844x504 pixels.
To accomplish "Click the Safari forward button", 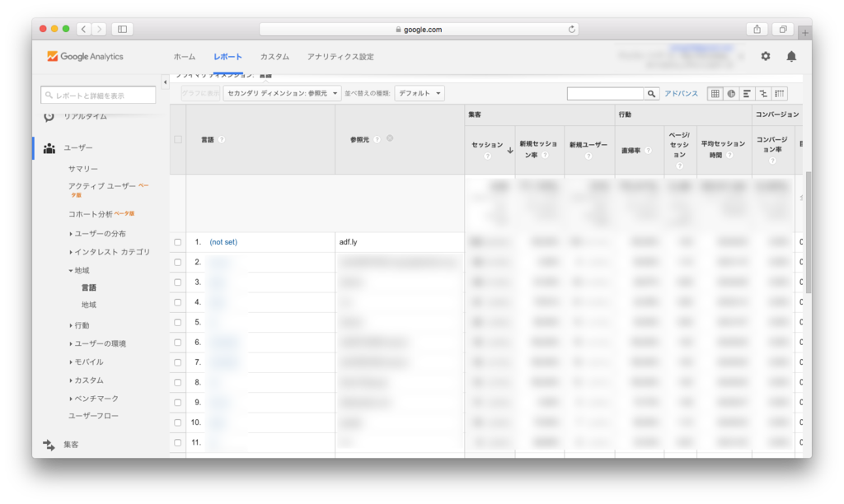I will (x=99, y=29).
